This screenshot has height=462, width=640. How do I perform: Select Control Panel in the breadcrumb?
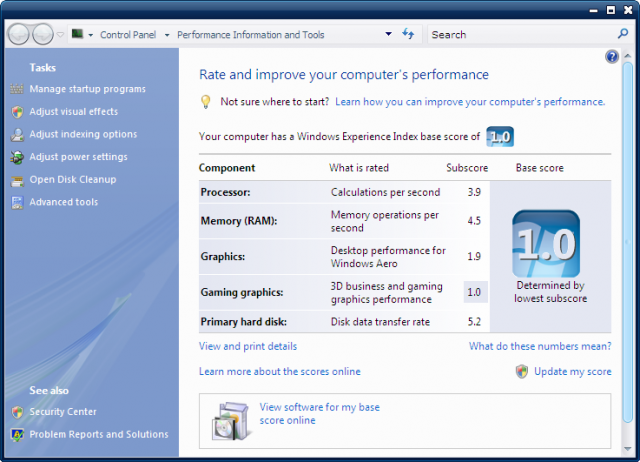coord(128,35)
